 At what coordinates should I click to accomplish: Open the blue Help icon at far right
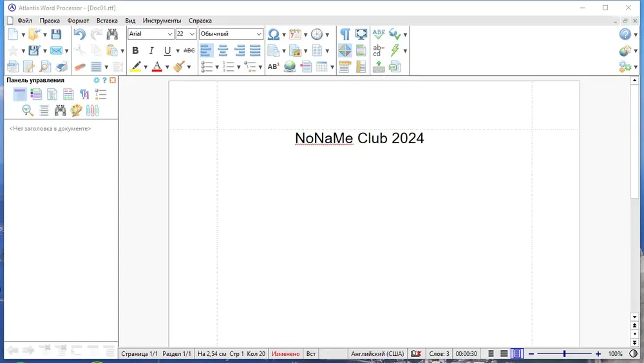click(625, 35)
